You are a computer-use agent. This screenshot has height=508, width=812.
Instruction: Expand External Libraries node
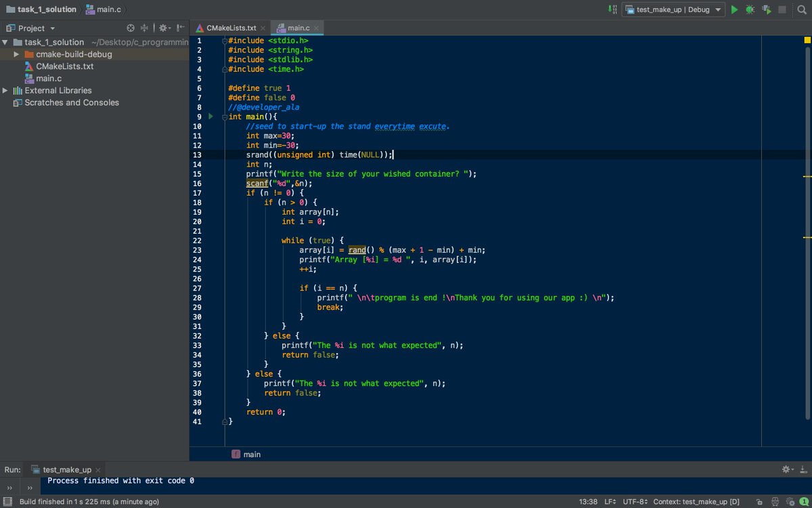coord(6,90)
